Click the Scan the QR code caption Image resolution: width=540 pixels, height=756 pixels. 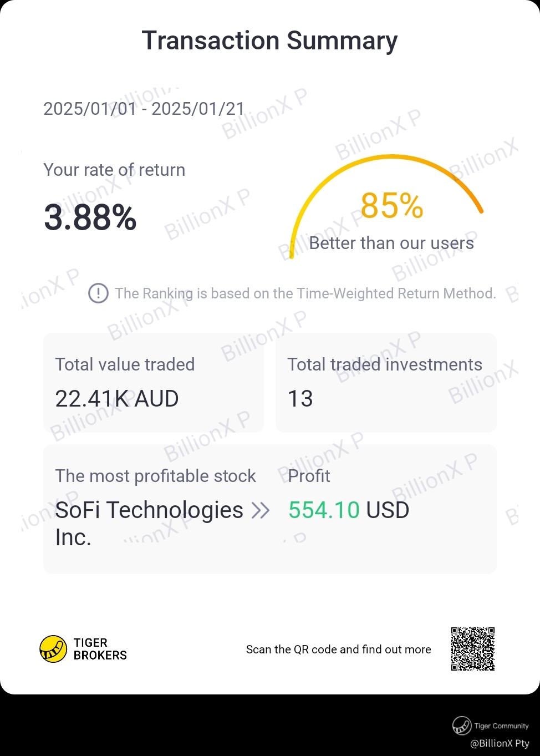coord(338,650)
